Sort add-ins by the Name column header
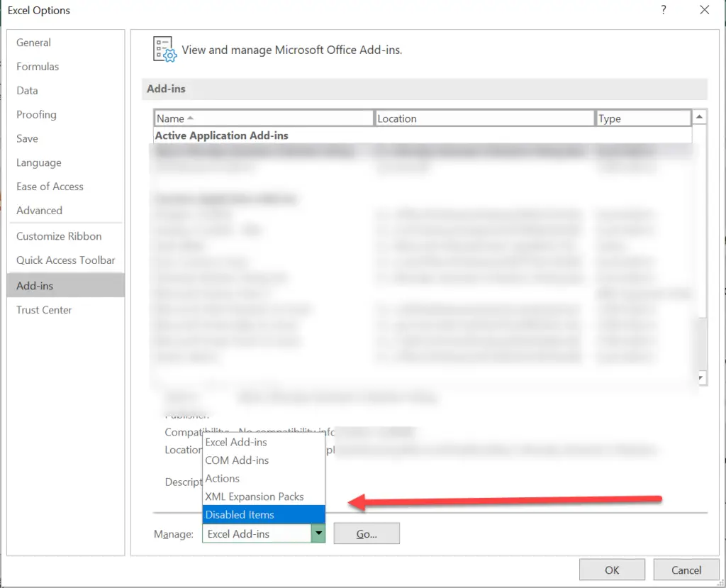Image resolution: width=726 pixels, height=588 pixels. pyautogui.click(x=264, y=118)
